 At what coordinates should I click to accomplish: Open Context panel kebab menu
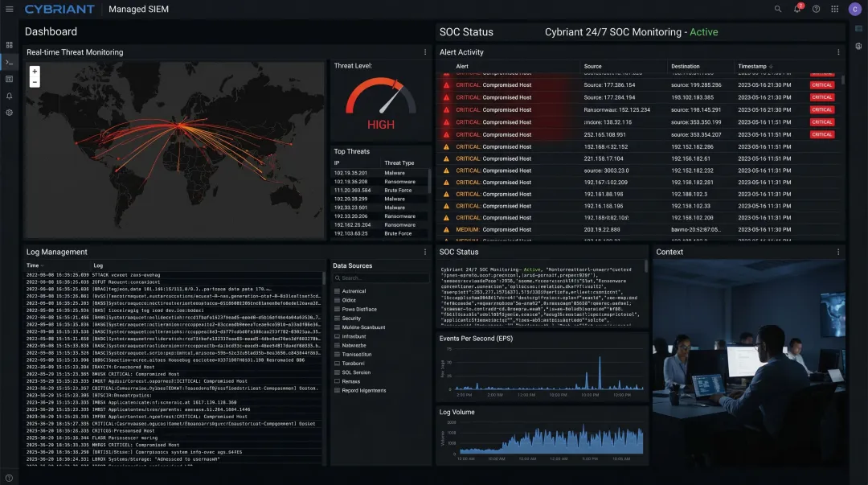tap(838, 252)
